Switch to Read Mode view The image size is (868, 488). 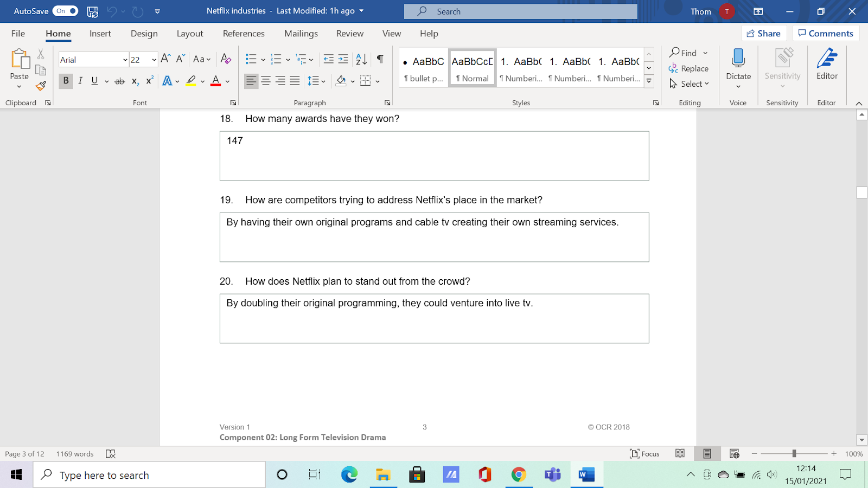point(680,454)
